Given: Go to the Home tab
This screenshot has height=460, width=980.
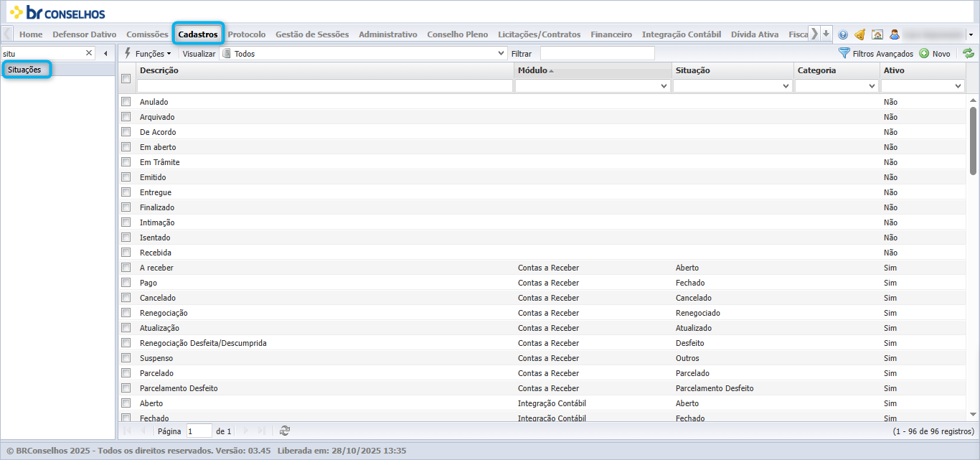Looking at the screenshot, I should tap(31, 34).
